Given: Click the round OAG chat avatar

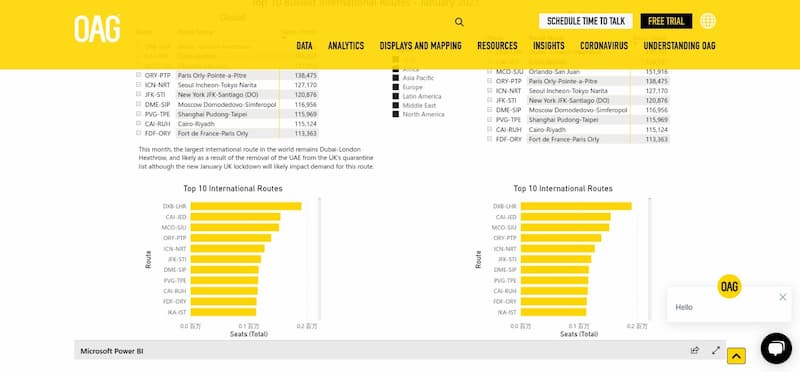Looking at the screenshot, I should coord(729,287).
